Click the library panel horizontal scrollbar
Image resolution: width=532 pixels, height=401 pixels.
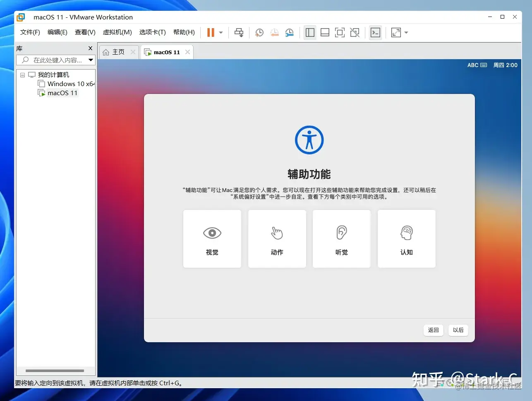coord(55,371)
